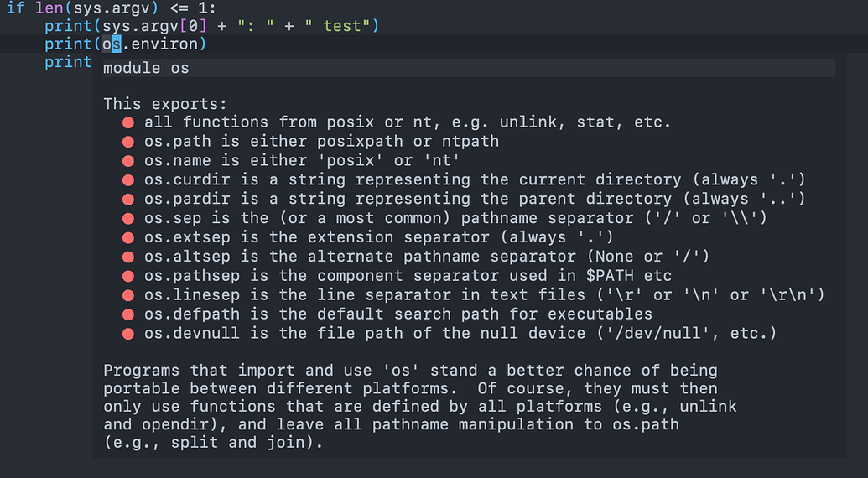Click red bullet beside os.extsep line
This screenshot has width=868, height=478.
click(127, 238)
